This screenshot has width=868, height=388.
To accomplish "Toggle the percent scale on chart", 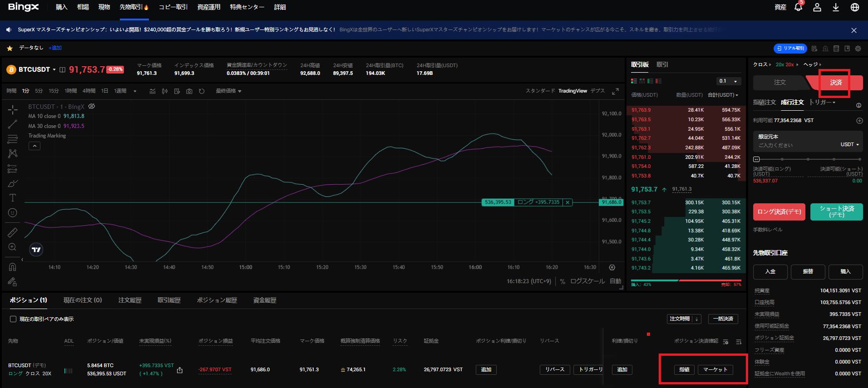I will click(562, 281).
